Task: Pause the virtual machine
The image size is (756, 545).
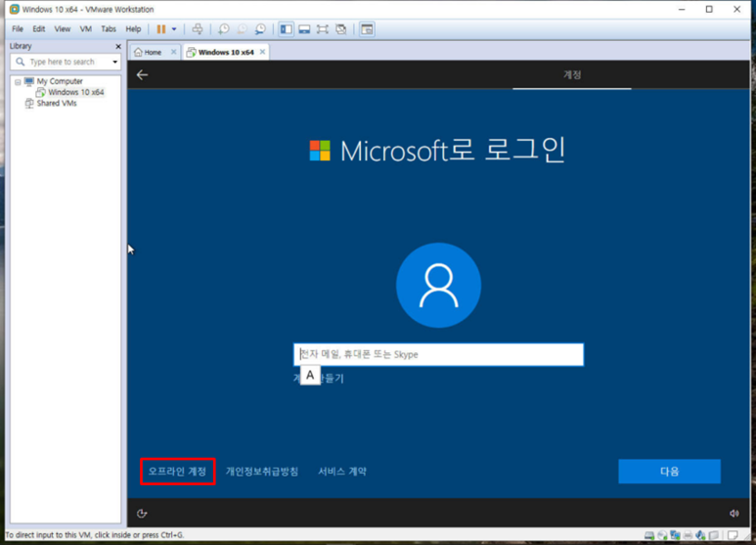Action: (x=161, y=29)
